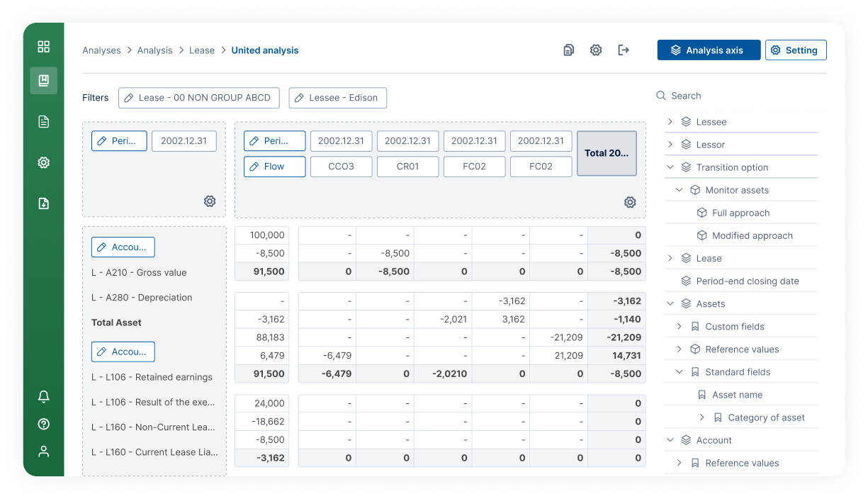Screen dimensions: 868x499
Task: Edit the Lessee - Edison filter
Action: (x=337, y=98)
